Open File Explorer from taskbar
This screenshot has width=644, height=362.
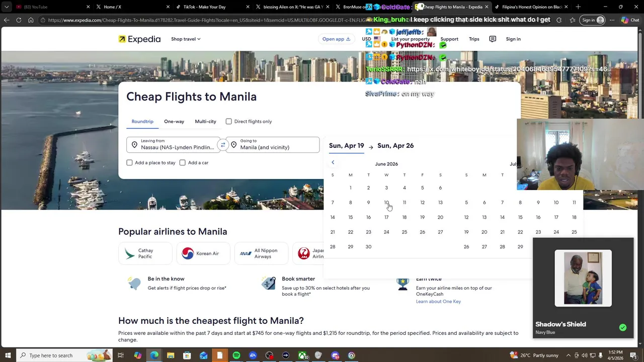(x=171, y=355)
